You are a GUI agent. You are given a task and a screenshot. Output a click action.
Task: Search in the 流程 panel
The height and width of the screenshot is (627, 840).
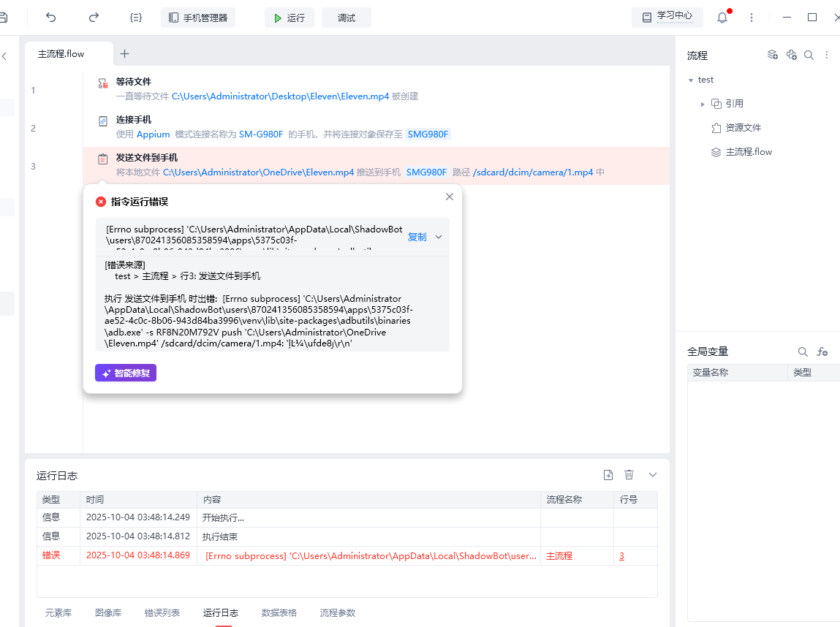click(809, 55)
